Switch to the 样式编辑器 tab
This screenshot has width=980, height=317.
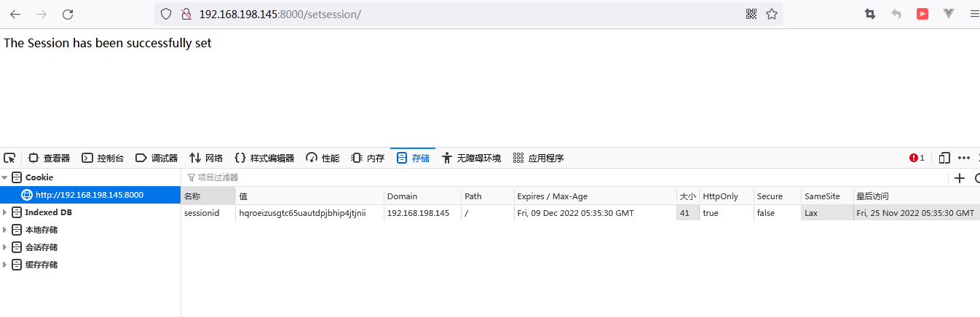(264, 158)
